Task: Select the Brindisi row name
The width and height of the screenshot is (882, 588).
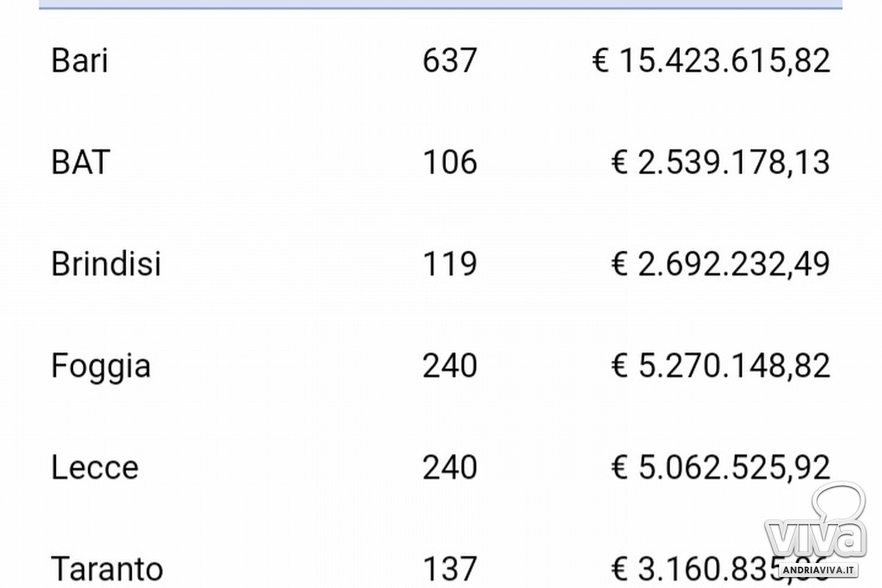Action: click(x=106, y=264)
